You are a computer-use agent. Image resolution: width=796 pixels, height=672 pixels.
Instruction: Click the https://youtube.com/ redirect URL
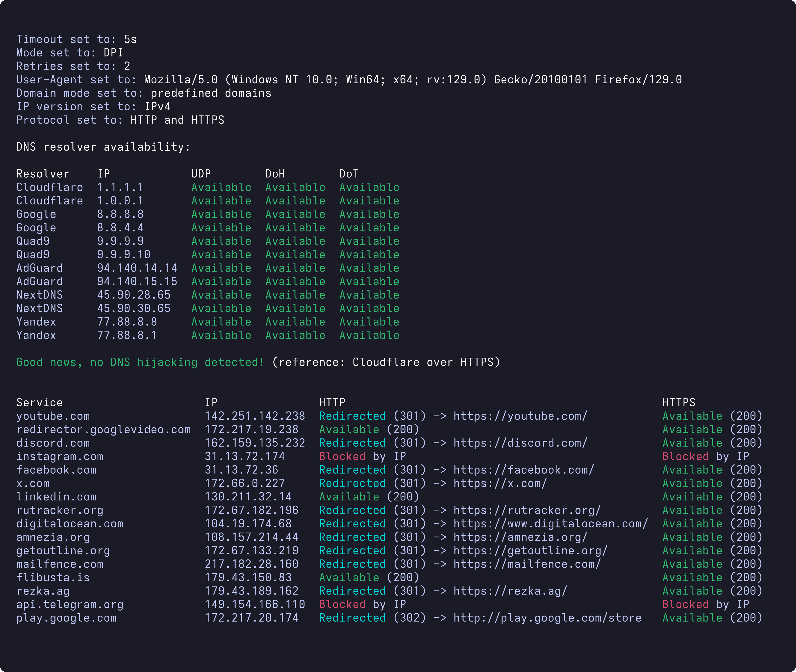(x=520, y=416)
